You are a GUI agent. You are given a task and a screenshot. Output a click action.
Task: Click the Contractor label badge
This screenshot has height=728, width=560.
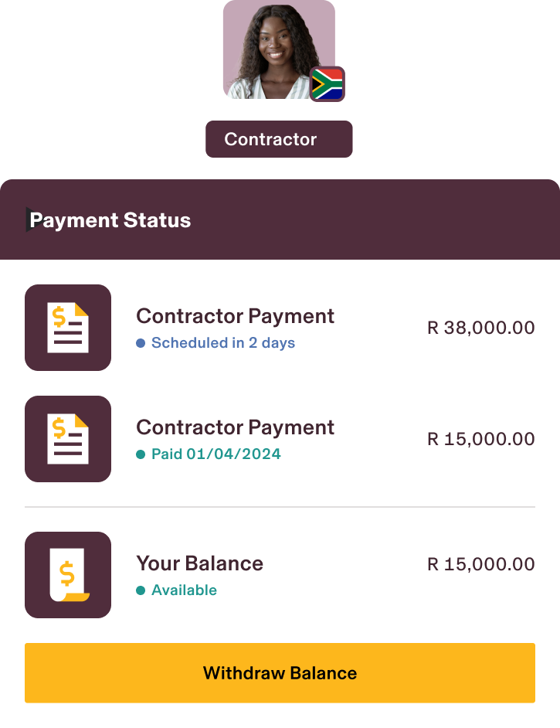click(x=279, y=139)
